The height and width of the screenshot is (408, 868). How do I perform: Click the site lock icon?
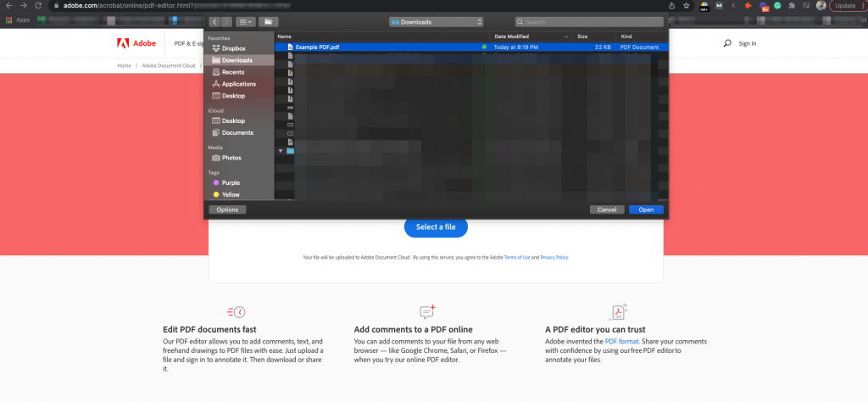point(57,6)
